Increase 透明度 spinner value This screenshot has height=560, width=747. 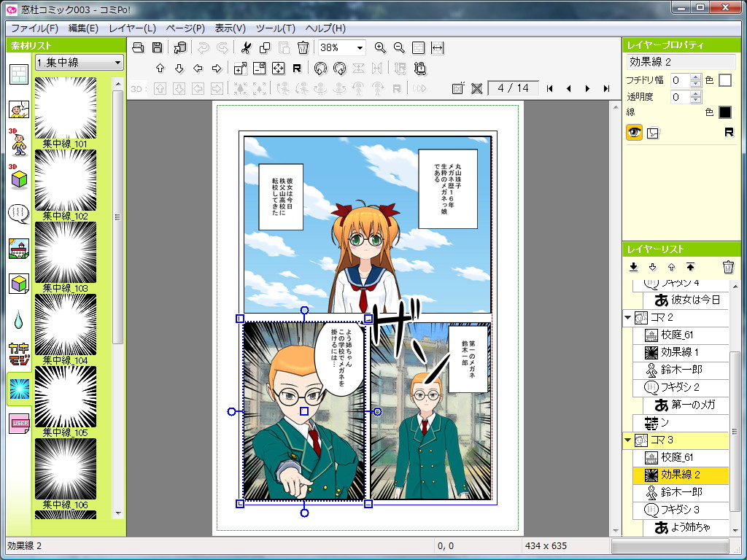click(x=695, y=93)
